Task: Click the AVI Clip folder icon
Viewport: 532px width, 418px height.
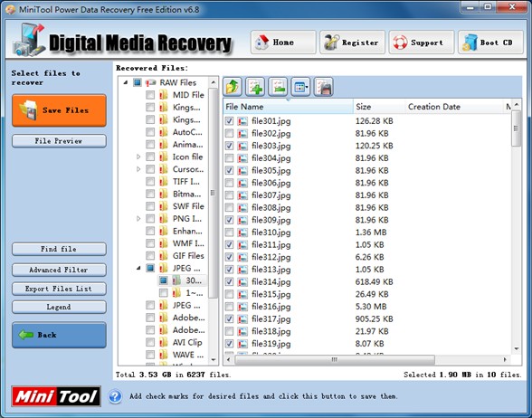Action: pyautogui.click(x=164, y=342)
